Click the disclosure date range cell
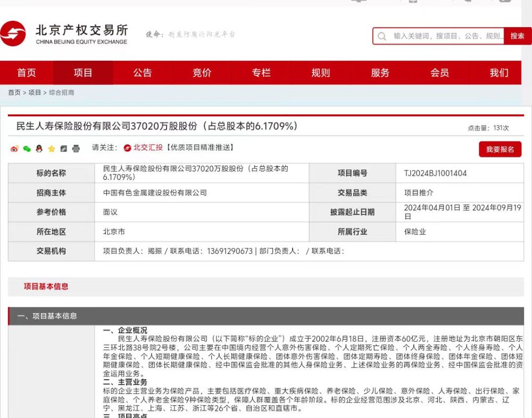Screen dimensions: 532x418 [x=460, y=212]
